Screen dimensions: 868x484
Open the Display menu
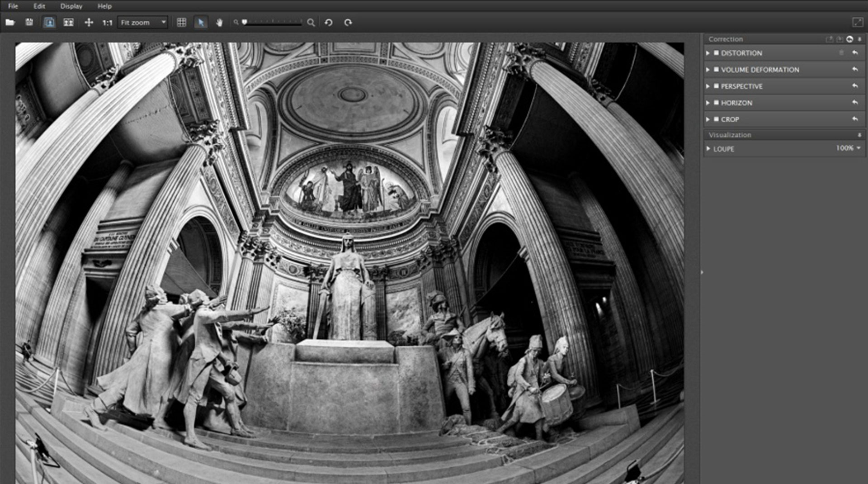click(71, 6)
